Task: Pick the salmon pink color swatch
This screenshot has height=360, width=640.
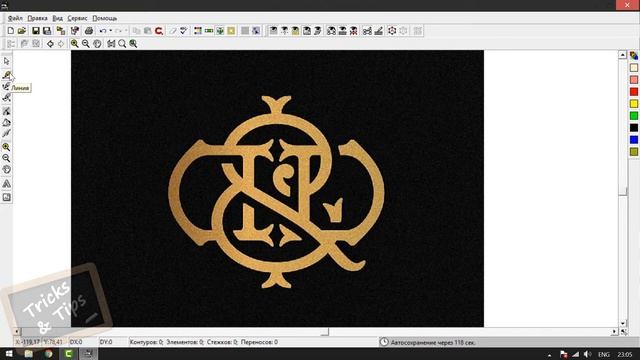Action: click(x=633, y=80)
